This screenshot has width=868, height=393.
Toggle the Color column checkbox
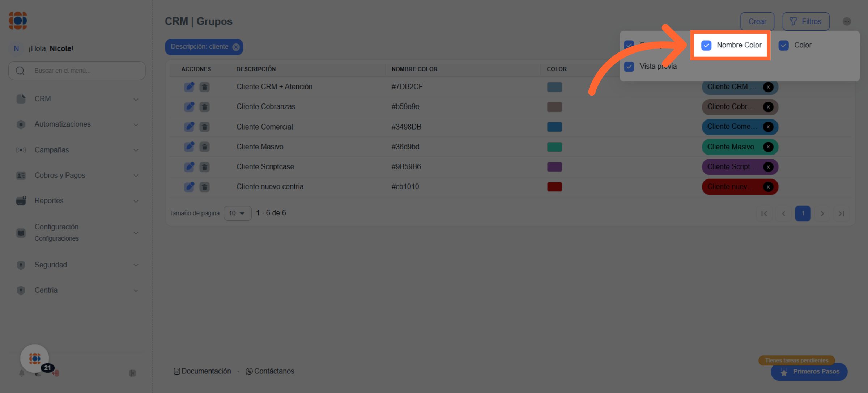tap(783, 45)
